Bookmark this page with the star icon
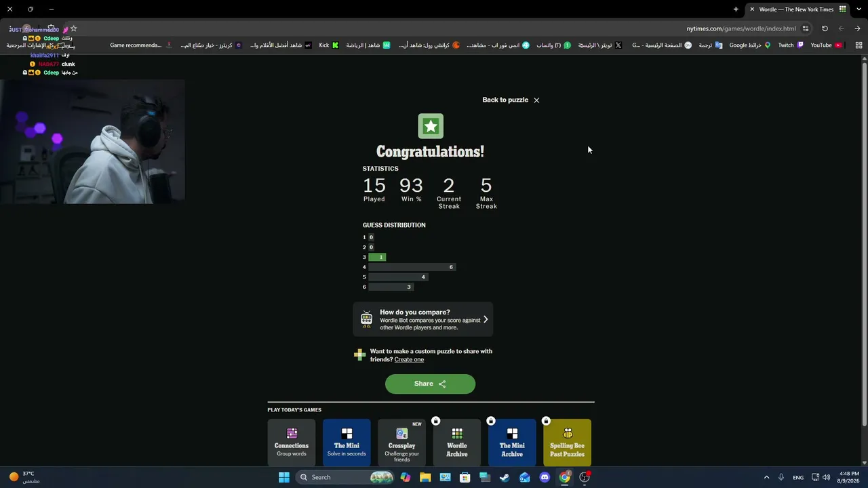The image size is (868, 488). [74, 28]
